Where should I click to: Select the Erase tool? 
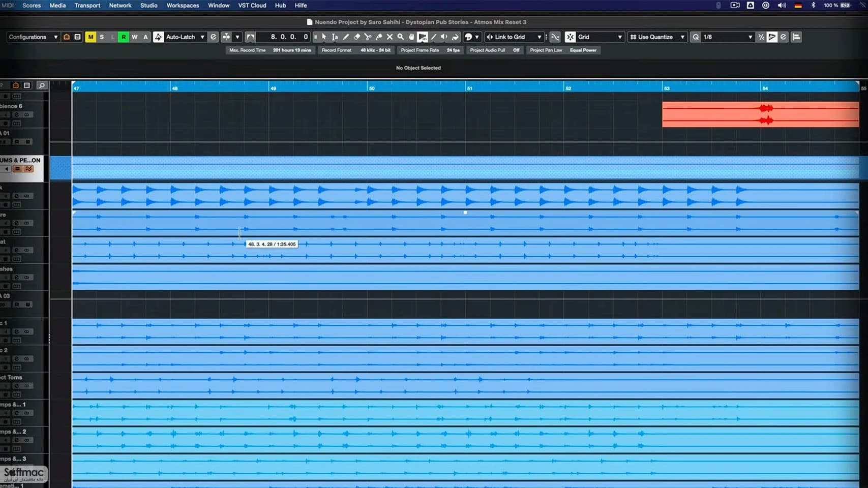coord(357,37)
